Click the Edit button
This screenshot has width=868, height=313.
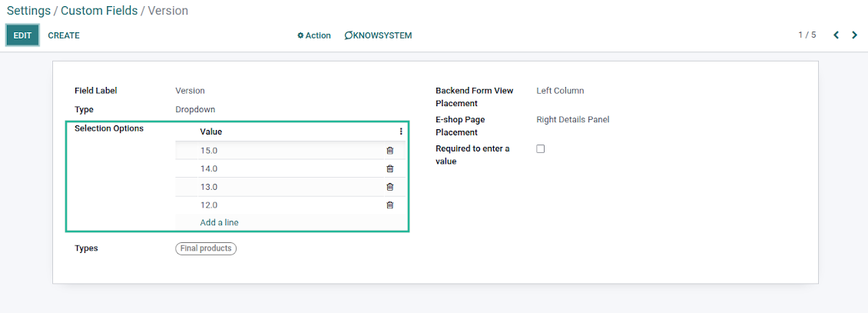22,35
